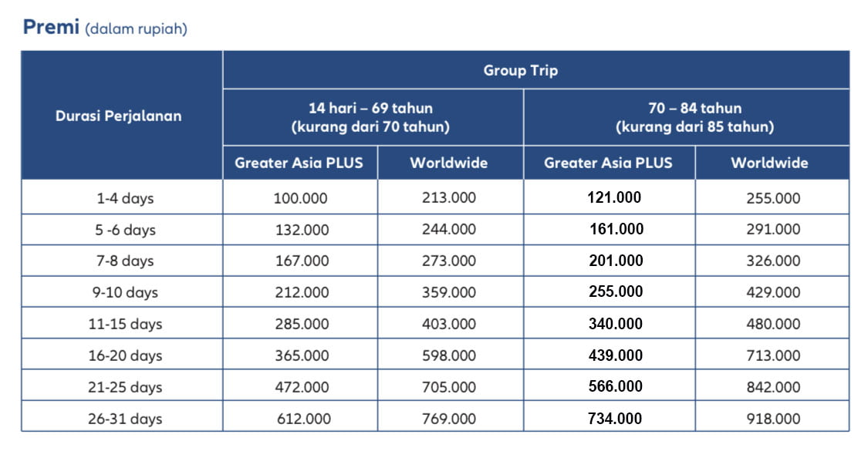Click the 359.000 Worldwide premium
This screenshot has width=868, height=458.
449,292
